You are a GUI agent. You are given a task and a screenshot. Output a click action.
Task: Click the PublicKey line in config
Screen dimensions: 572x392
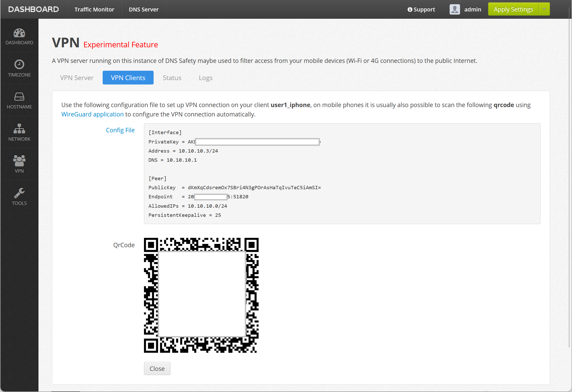235,187
